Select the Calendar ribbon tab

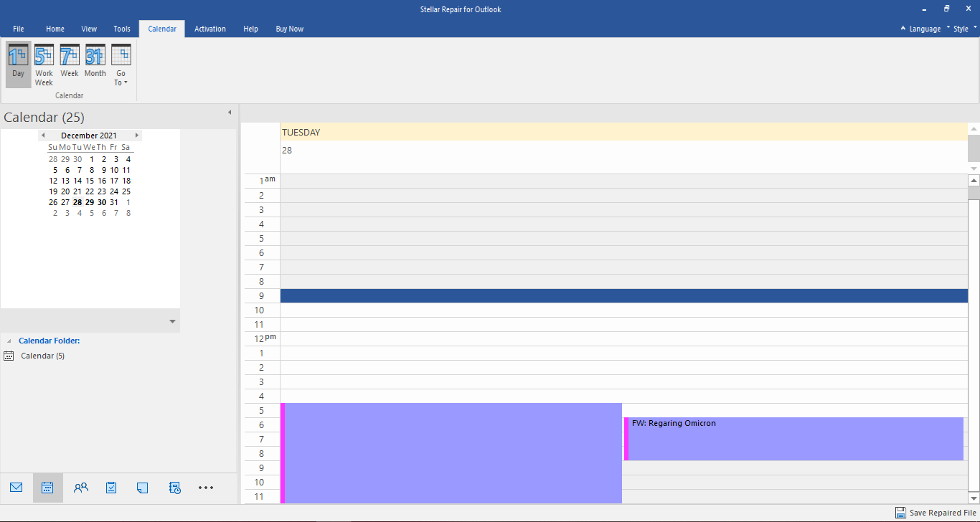tap(162, 29)
